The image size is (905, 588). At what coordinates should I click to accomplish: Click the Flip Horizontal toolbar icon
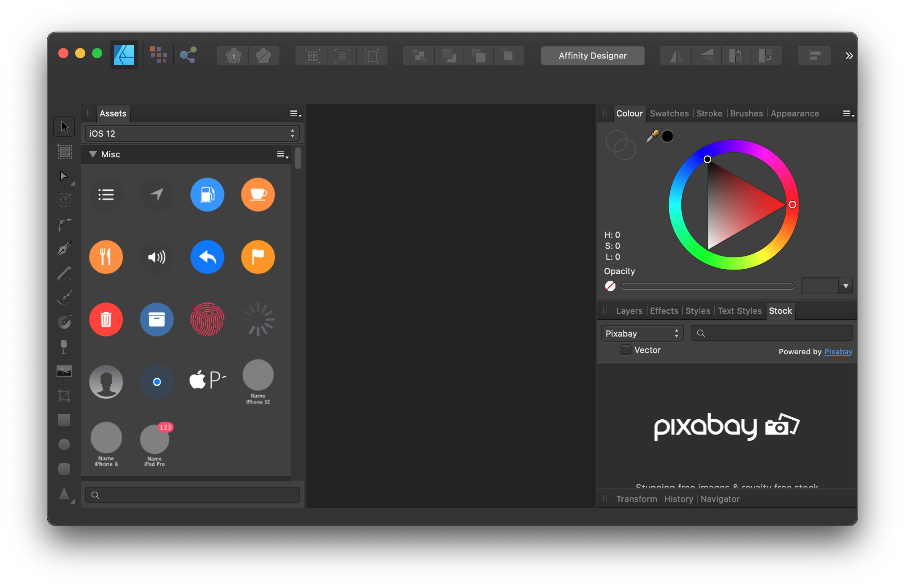677,56
